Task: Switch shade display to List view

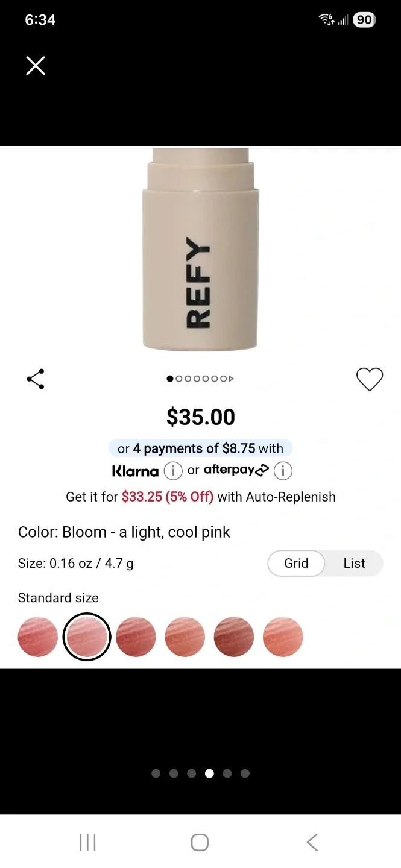Action: tap(354, 563)
